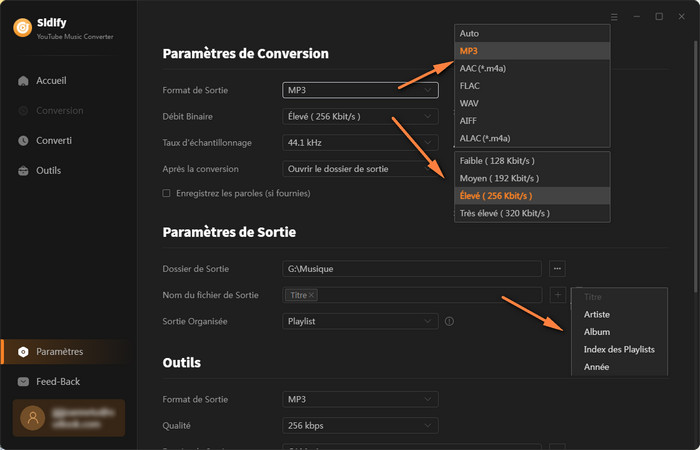Enable the Enregistrez les paroles checkbox
This screenshot has height=450, width=700.
pyautogui.click(x=167, y=192)
